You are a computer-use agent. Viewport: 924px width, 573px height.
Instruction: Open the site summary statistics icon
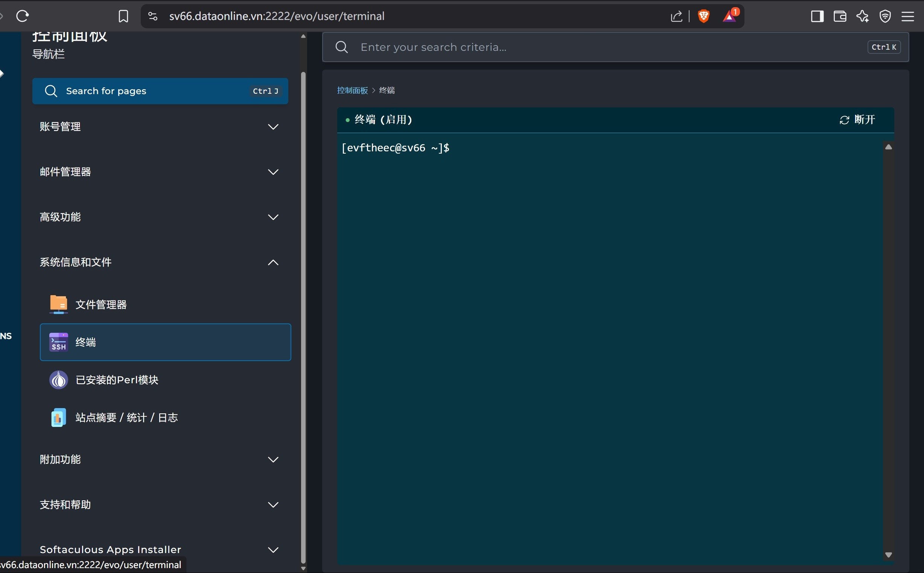pos(58,417)
